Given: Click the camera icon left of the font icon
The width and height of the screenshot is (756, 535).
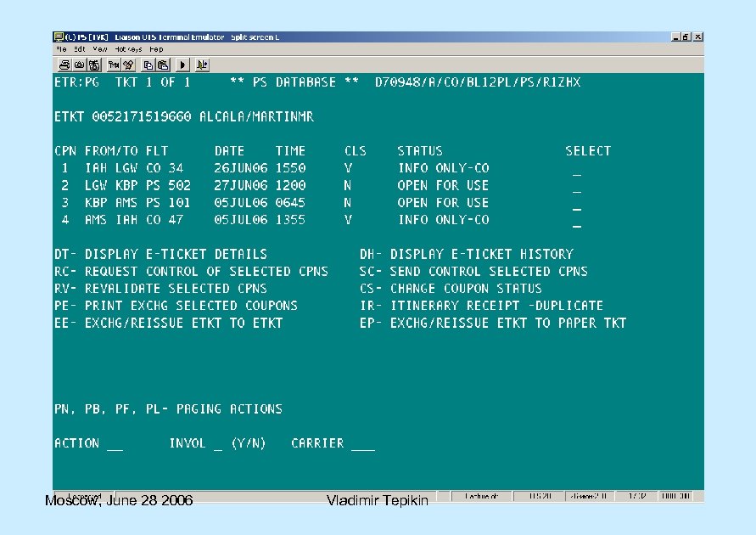Looking at the screenshot, I should (x=94, y=65).
